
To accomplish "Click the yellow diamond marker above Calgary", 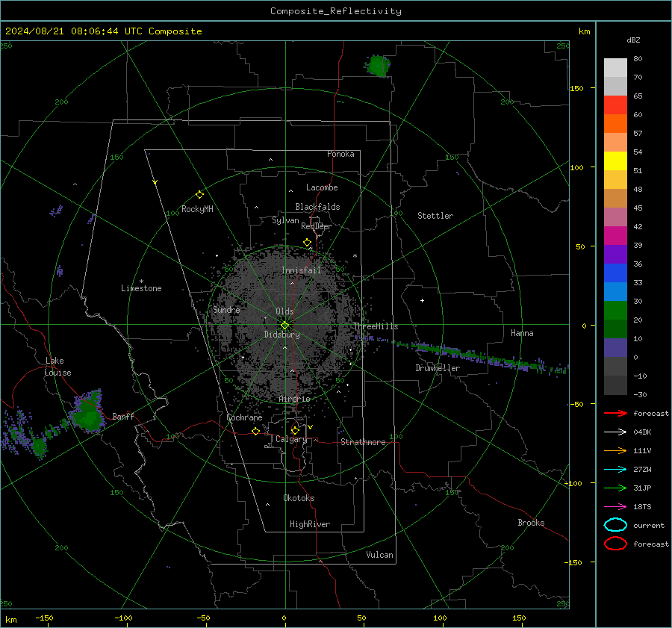I will pyautogui.click(x=295, y=430).
